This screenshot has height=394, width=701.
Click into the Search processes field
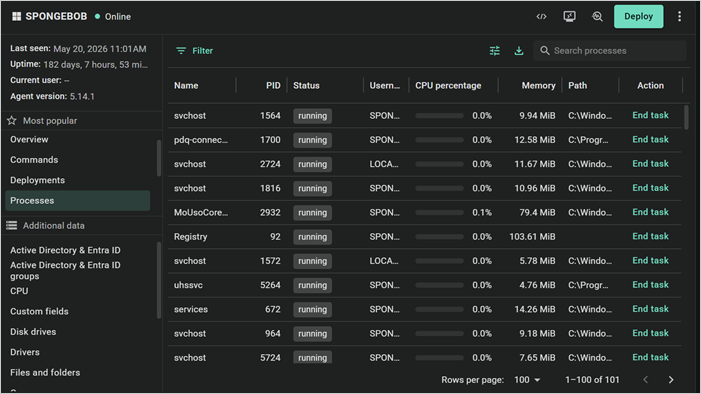610,51
